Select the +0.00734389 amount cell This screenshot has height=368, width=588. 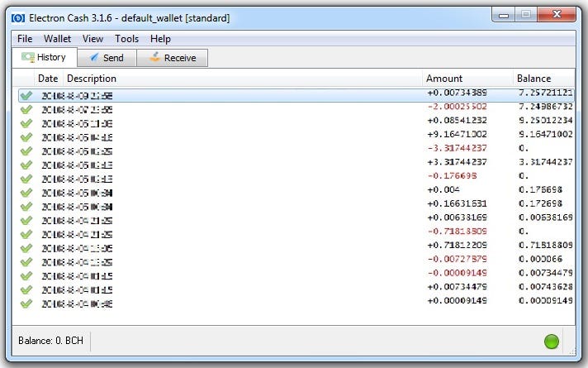[458, 93]
